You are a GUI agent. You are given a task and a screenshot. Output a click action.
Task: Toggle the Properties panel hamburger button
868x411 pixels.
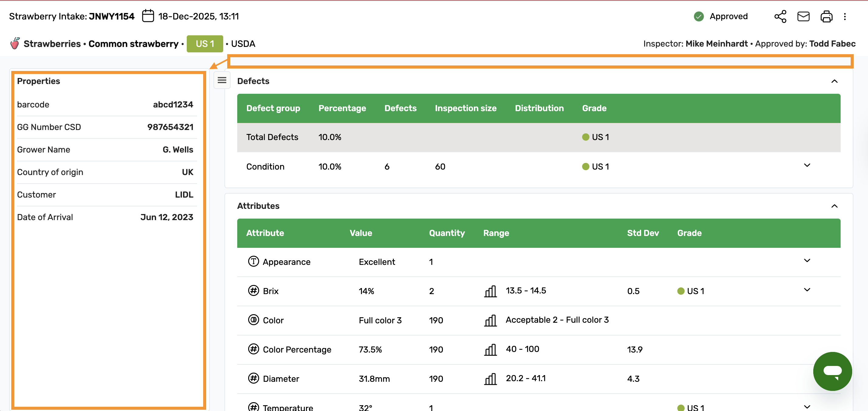pos(222,80)
